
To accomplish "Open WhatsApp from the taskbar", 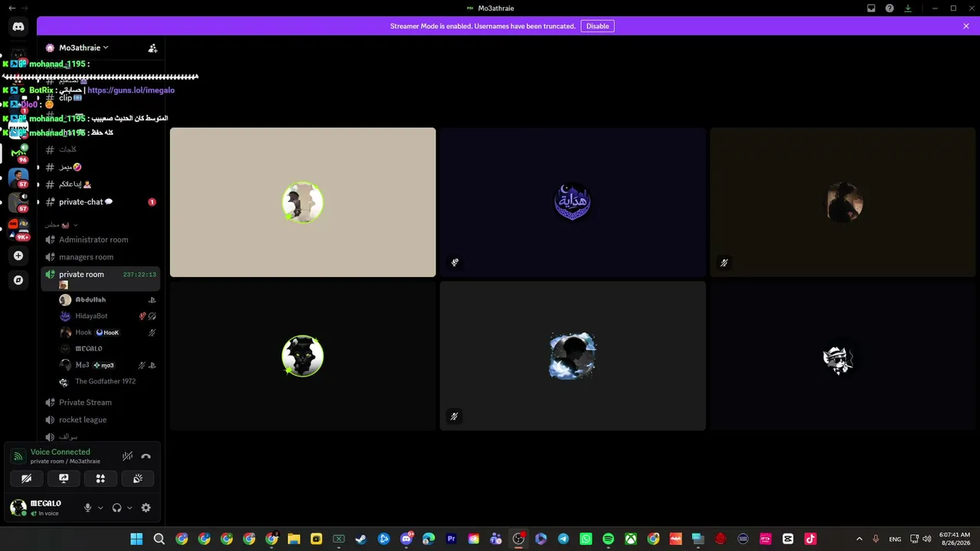I will click(586, 539).
